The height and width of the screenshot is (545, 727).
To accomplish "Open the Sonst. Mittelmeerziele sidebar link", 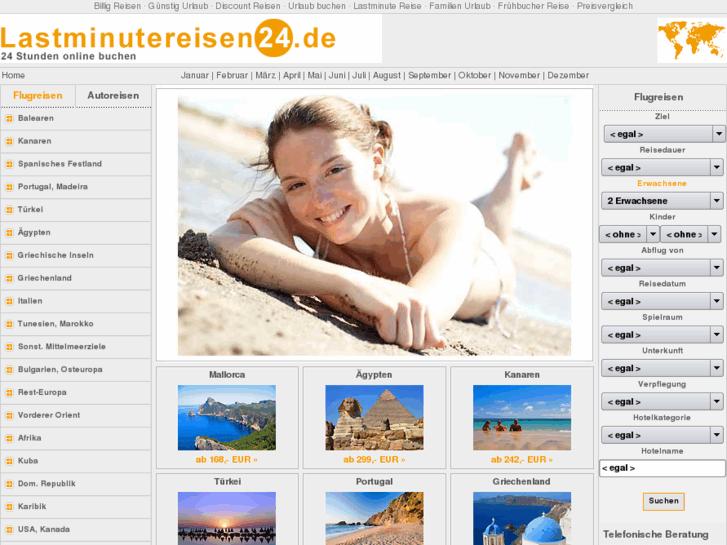I will coord(62,346).
